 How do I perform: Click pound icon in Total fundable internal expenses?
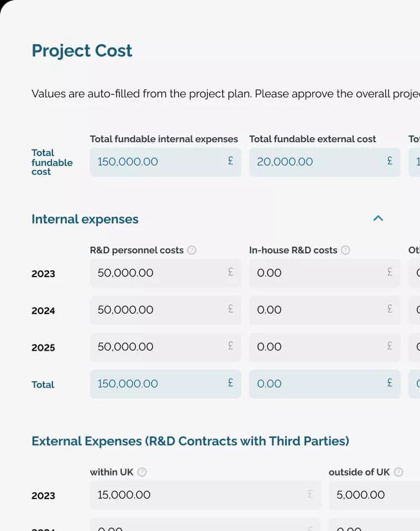230,160
